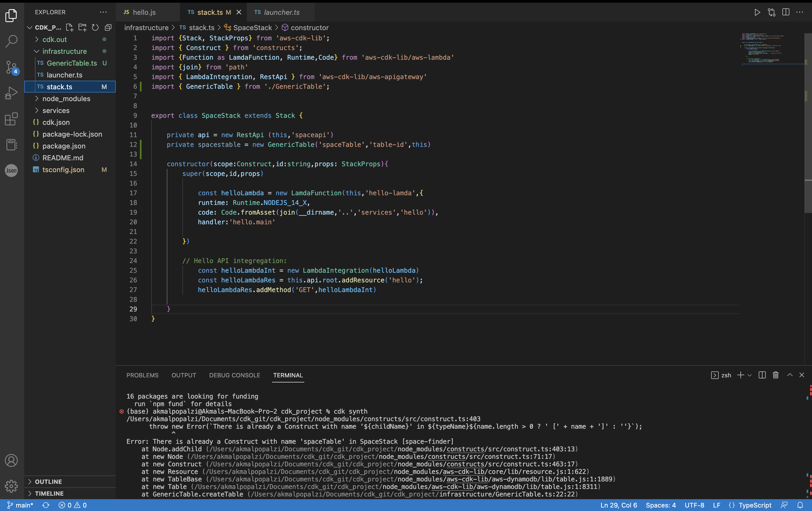Open README.md file
812x511 pixels.
pos(70,157)
